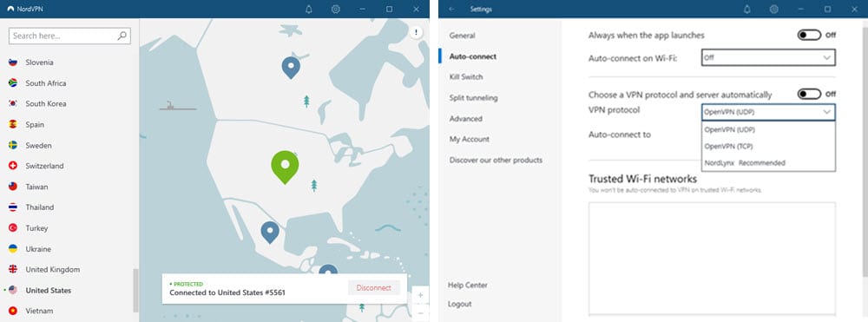Click search magnifier icon in server search box
Screen dimensions: 868x322
point(122,36)
